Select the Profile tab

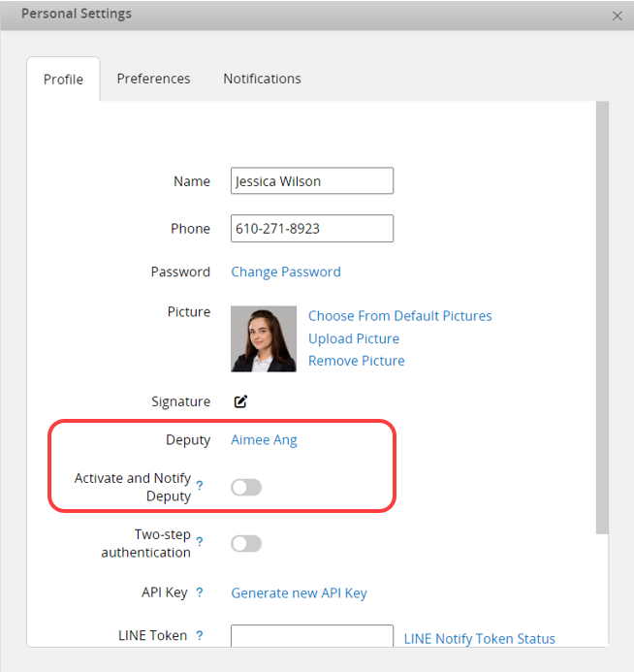tap(63, 80)
